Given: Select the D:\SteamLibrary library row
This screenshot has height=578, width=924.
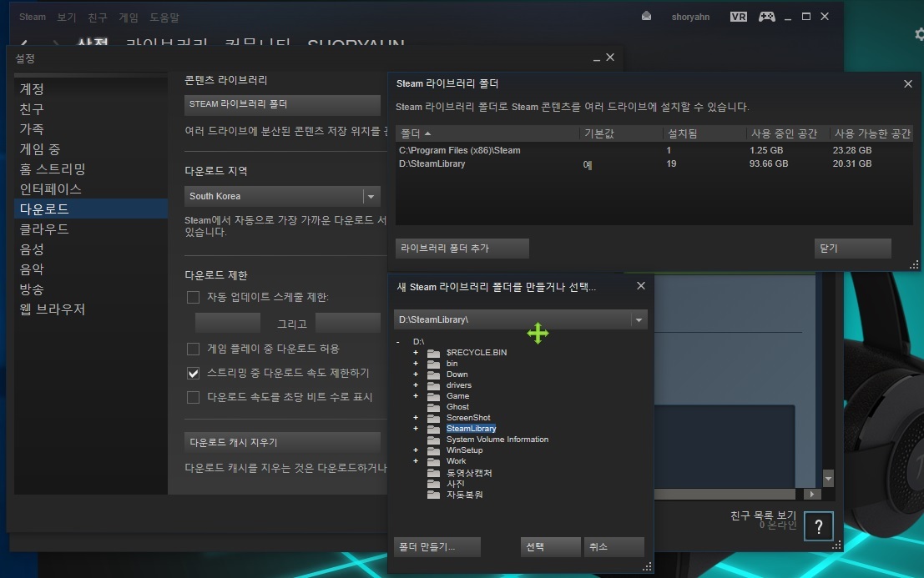Looking at the screenshot, I should click(x=654, y=163).
